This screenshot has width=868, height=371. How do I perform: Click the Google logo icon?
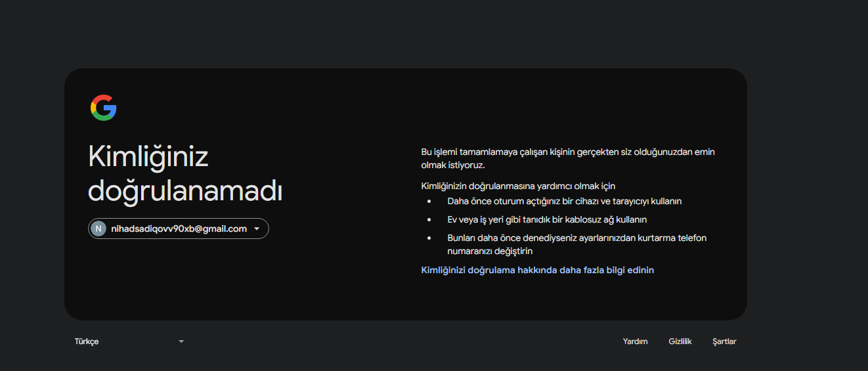[x=103, y=108]
